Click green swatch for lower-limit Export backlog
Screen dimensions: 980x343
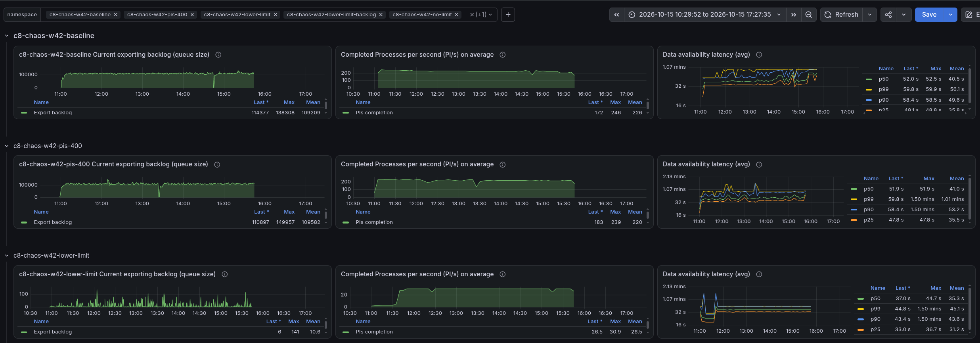[24, 332]
